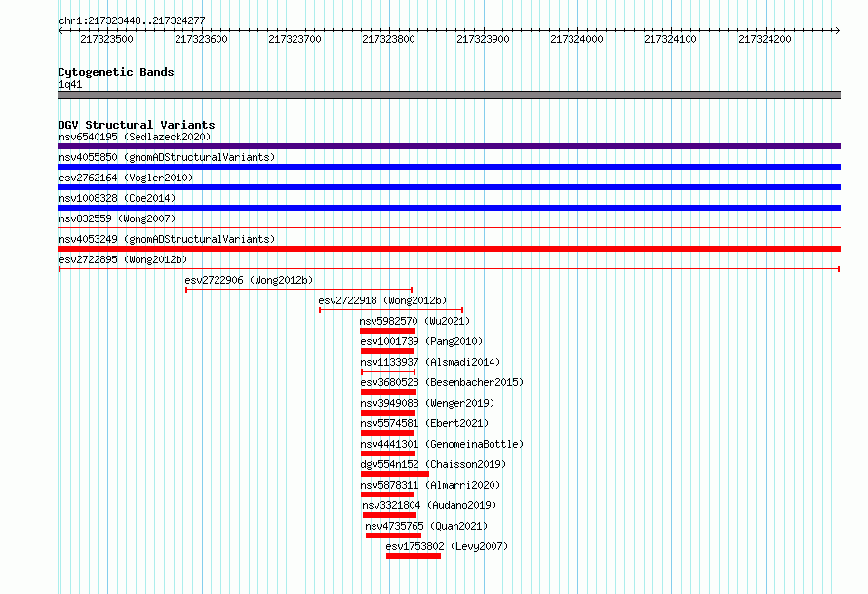The height and width of the screenshot is (594, 868).
Task: Open nsv4053249 (gnomADStructuralVariants) label
Action: (x=167, y=239)
